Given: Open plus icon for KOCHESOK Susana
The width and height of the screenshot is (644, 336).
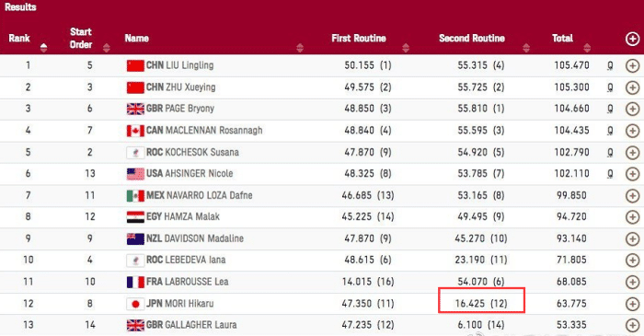Looking at the screenshot, I should 632,153.
